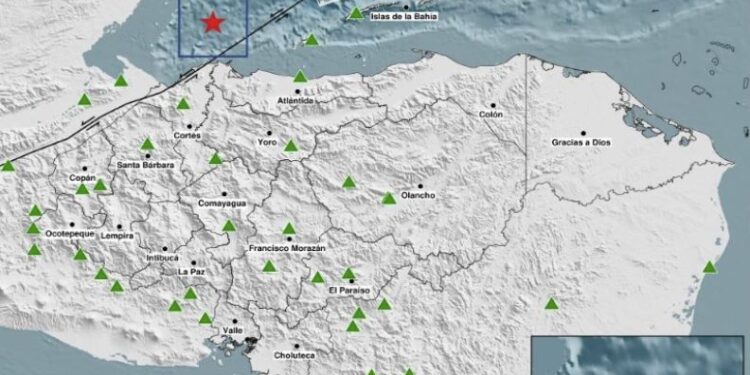Screen dimensions: 750x375
Task: Click the Olancho label
Action: pyautogui.click(x=419, y=195)
